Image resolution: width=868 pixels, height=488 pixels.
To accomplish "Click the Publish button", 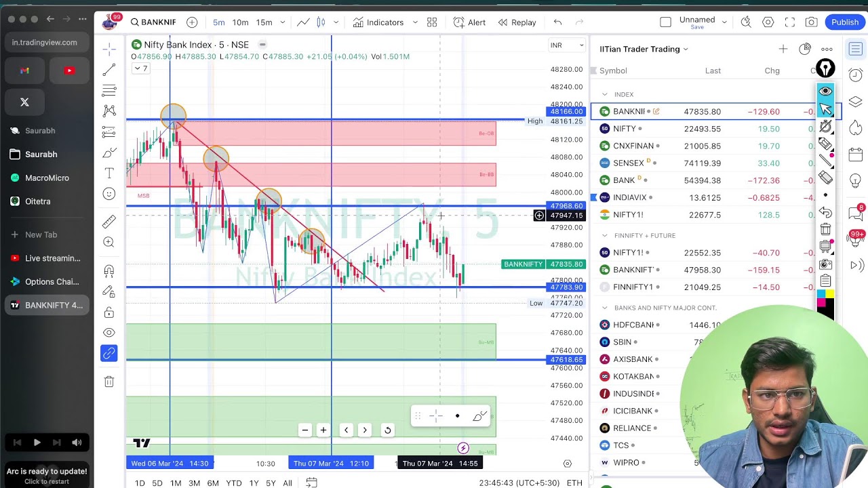I will tap(845, 22).
